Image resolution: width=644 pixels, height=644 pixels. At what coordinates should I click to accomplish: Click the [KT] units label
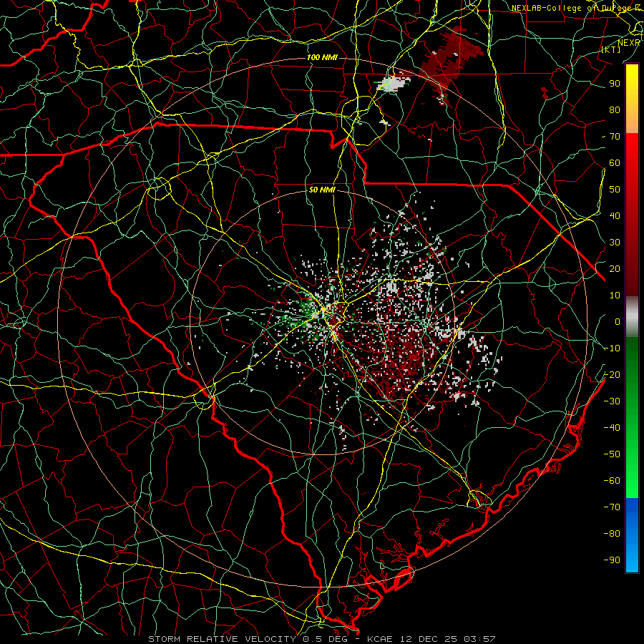point(611,49)
